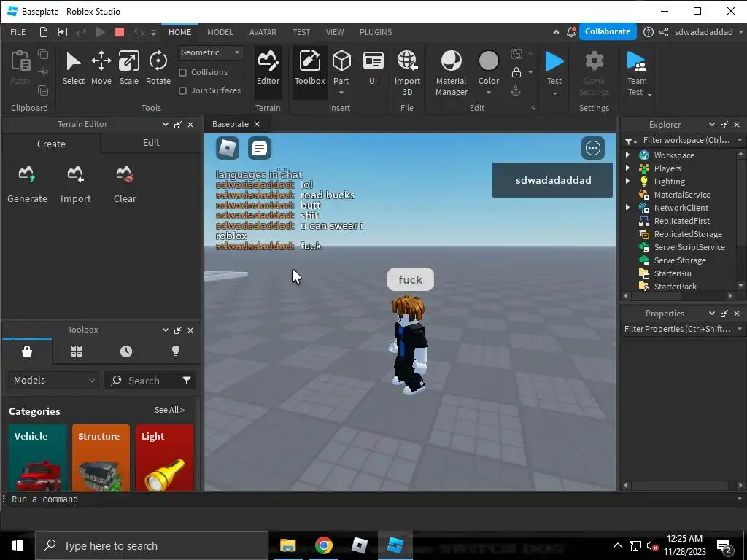
Task: Open the notifications bell
Action: pos(570,32)
